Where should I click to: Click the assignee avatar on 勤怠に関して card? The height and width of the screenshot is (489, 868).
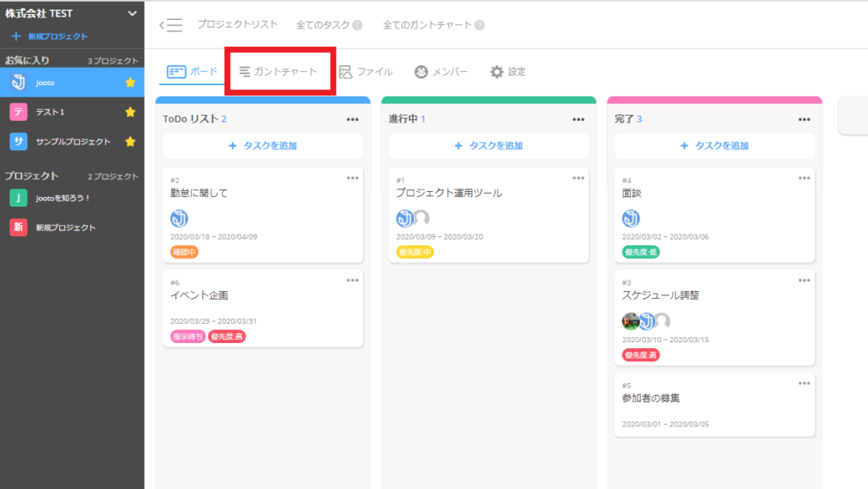point(179,218)
